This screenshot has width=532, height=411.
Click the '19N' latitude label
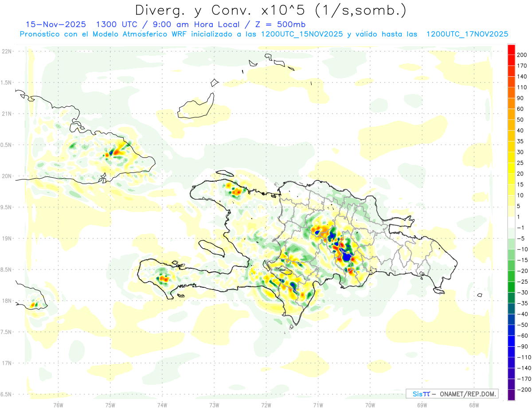(x=6, y=239)
